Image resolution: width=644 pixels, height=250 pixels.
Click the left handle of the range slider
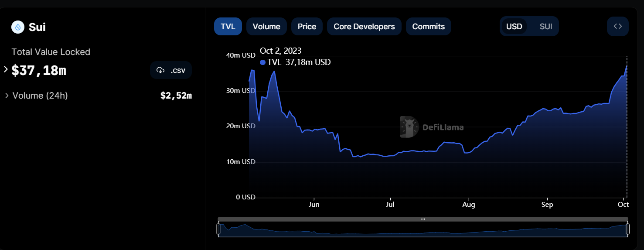pyautogui.click(x=218, y=229)
